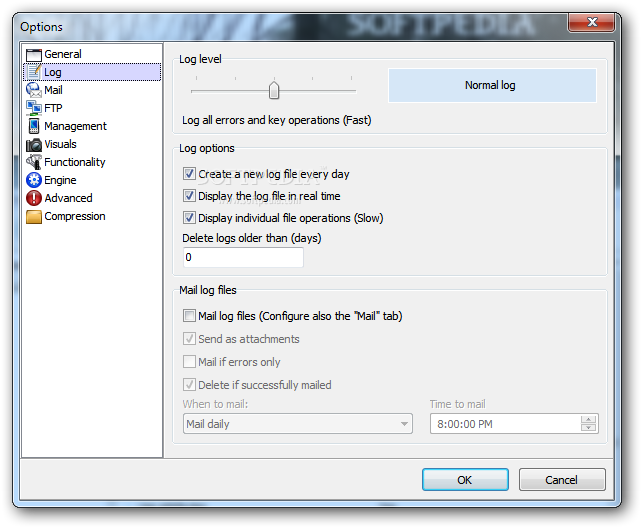Switch to the Mail settings page

click(x=53, y=90)
